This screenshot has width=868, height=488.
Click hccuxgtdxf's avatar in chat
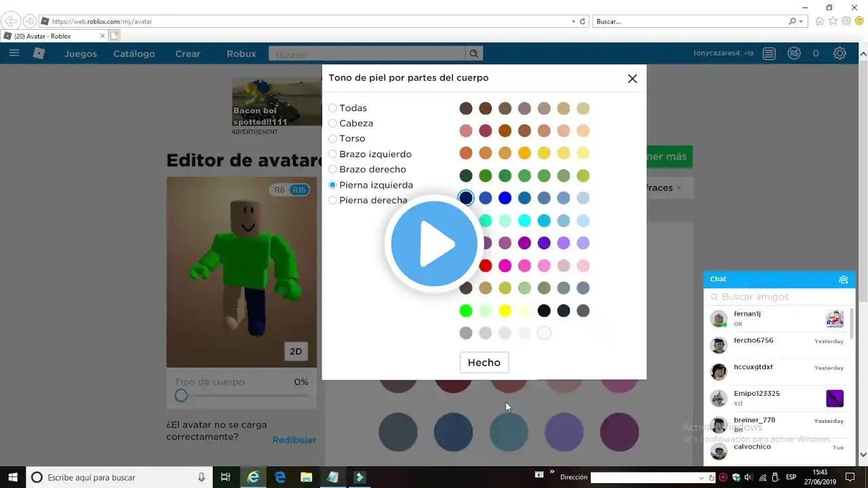719,371
